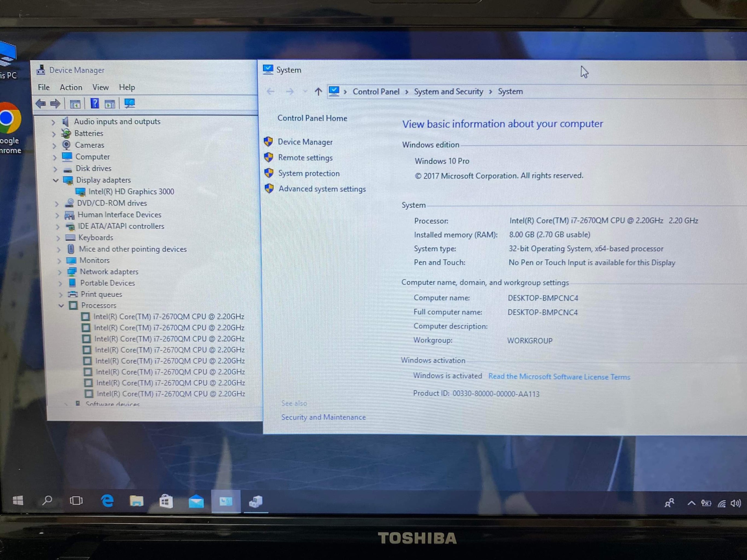Click the Forward arrow in Device Manager toolbar
The width and height of the screenshot is (747, 560).
[55, 103]
